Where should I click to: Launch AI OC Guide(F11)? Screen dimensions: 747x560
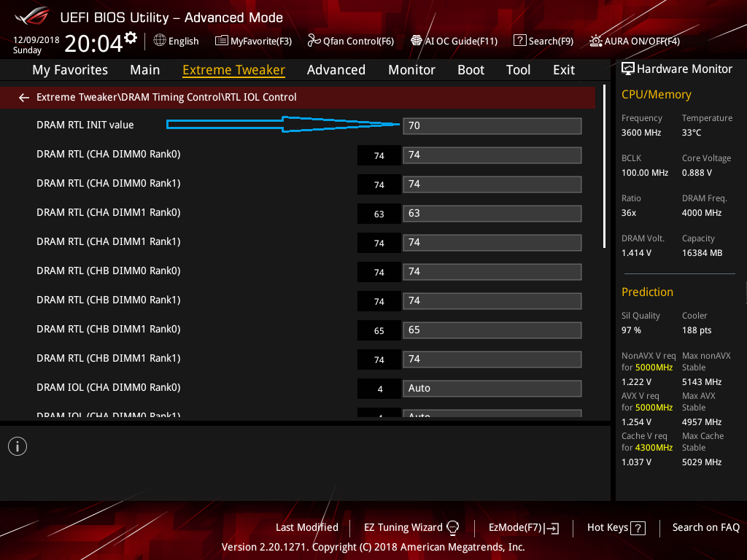click(x=461, y=42)
